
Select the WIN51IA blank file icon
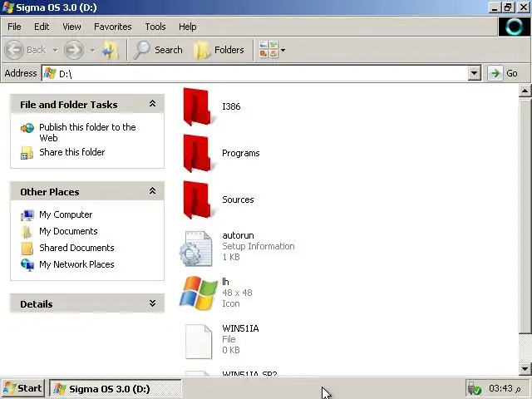click(x=199, y=342)
